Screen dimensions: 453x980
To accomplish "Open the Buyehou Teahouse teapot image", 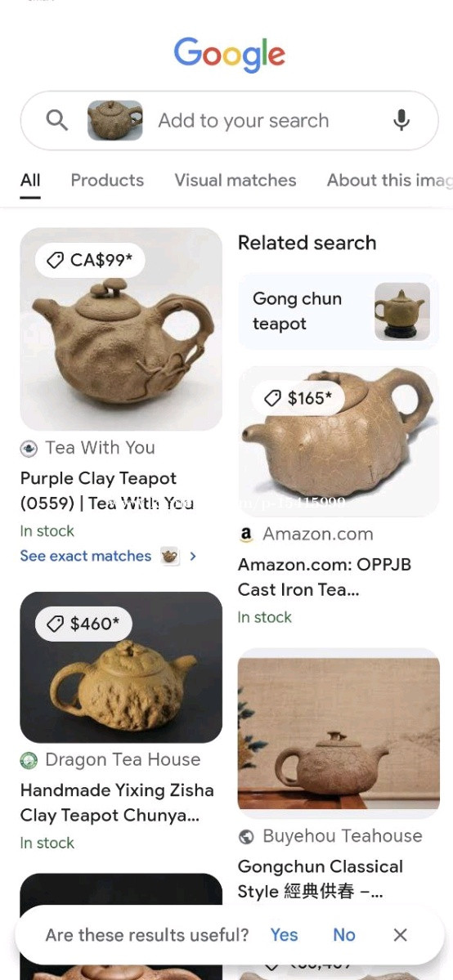I will click(x=339, y=734).
